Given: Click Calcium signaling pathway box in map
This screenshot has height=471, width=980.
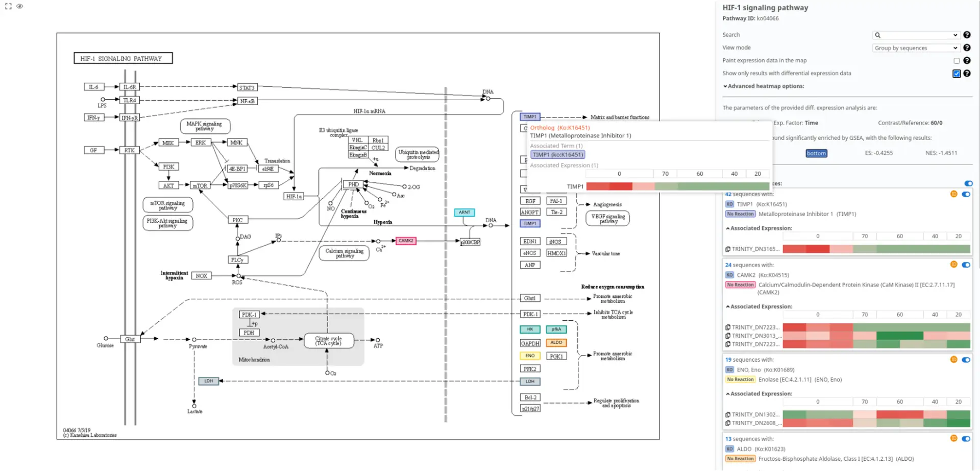Looking at the screenshot, I should click(x=344, y=253).
